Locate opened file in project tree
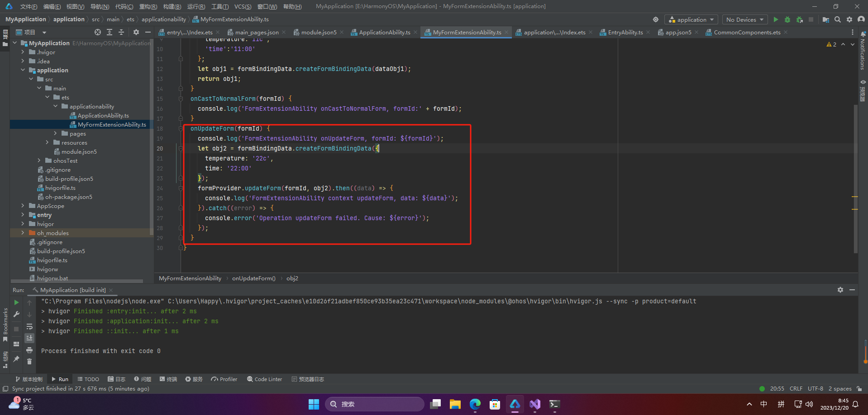This screenshot has height=415, width=868. pos(98,32)
